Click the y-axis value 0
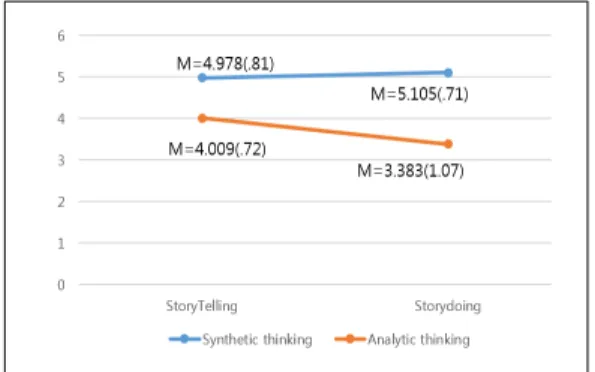 pos(61,285)
